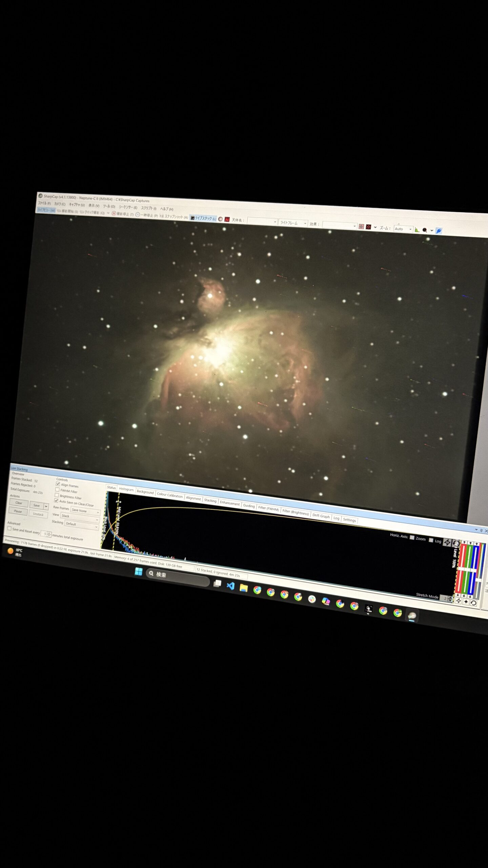Screen dimensions: 488x868
Task: Uncheck the Align Frames checkbox
Action: pyautogui.click(x=58, y=484)
